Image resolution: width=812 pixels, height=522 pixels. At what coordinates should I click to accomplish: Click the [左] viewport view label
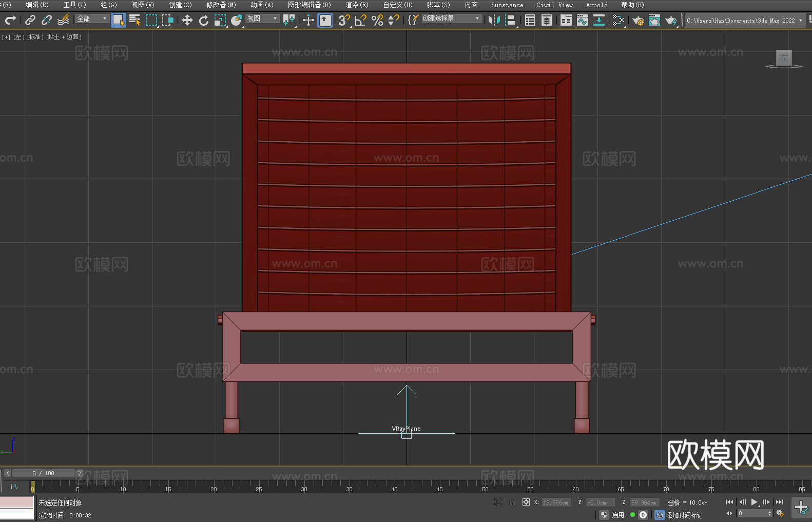pos(18,37)
